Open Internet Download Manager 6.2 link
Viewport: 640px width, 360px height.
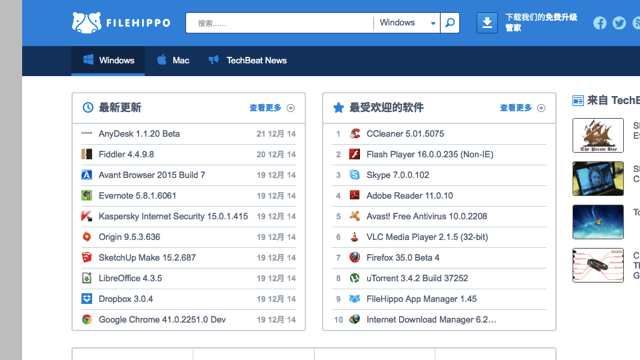431,319
